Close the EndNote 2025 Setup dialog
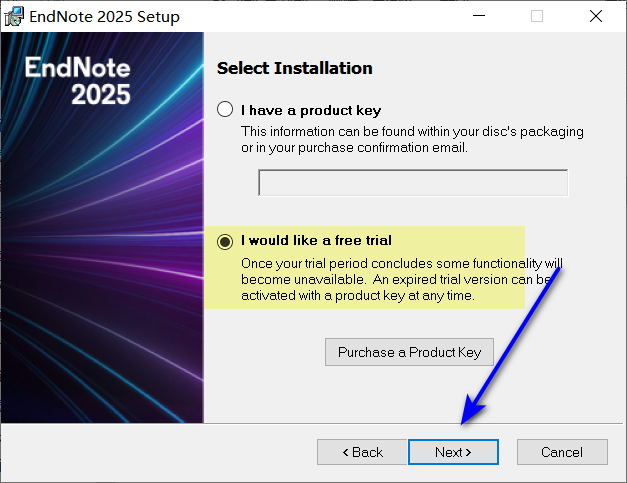627x483 pixels. (x=596, y=16)
